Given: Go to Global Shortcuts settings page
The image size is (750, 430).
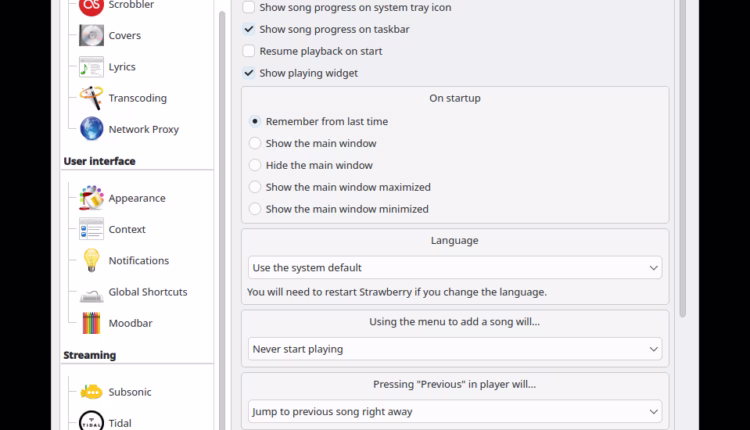Looking at the screenshot, I should pos(147,292).
